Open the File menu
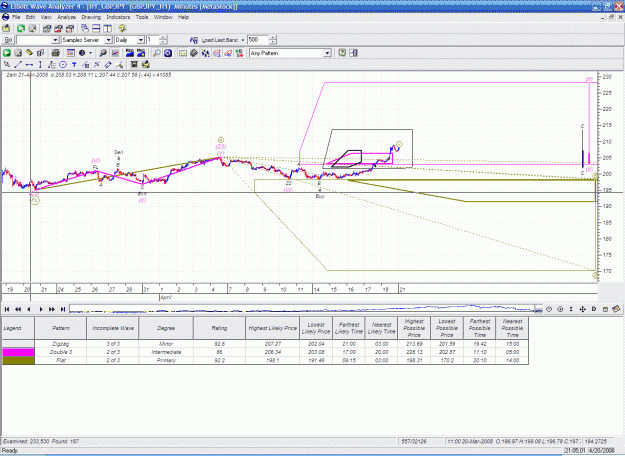 (x=16, y=17)
